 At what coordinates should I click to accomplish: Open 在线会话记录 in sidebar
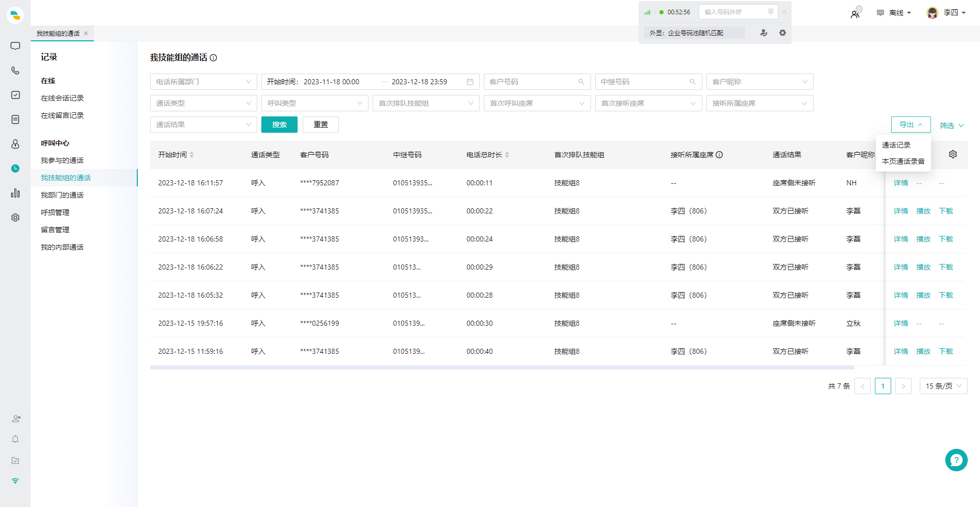62,98
